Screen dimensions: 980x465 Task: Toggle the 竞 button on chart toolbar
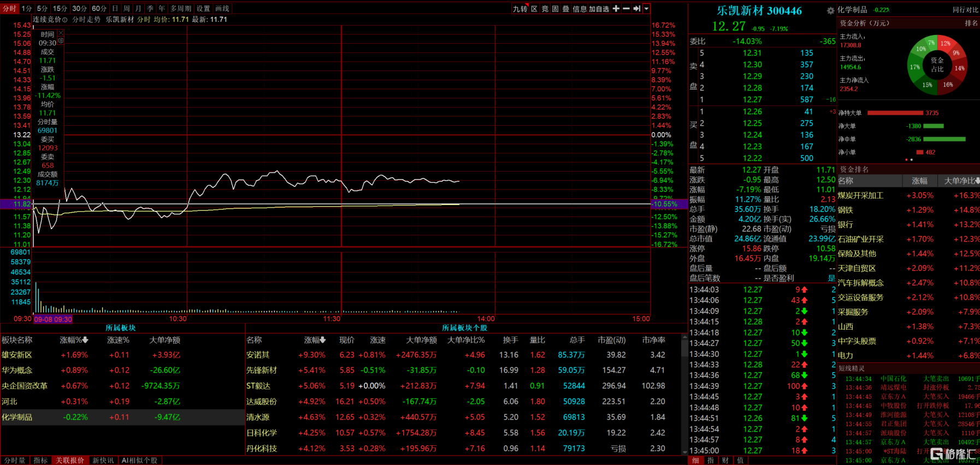point(545,9)
